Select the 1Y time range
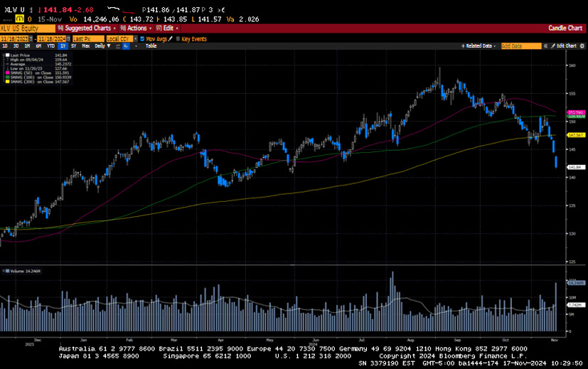The height and width of the screenshot is (369, 588). click(x=63, y=46)
